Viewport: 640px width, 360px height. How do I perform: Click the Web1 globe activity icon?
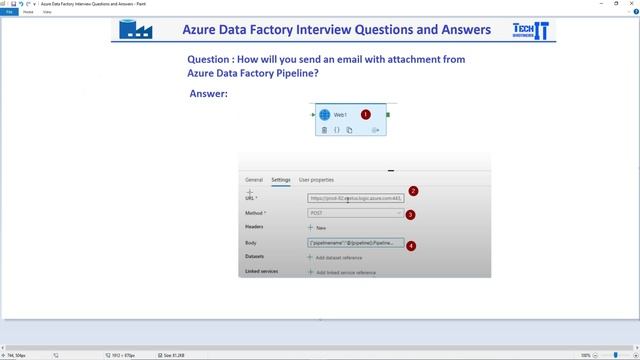325,115
